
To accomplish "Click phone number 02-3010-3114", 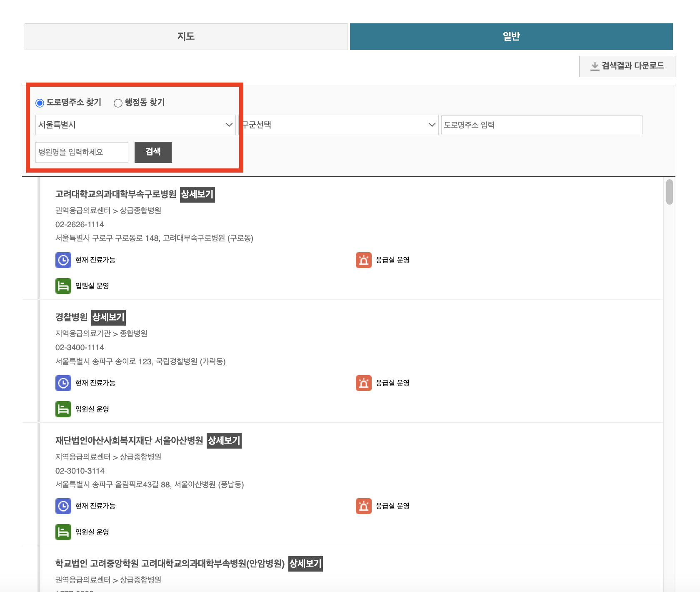I will [80, 471].
